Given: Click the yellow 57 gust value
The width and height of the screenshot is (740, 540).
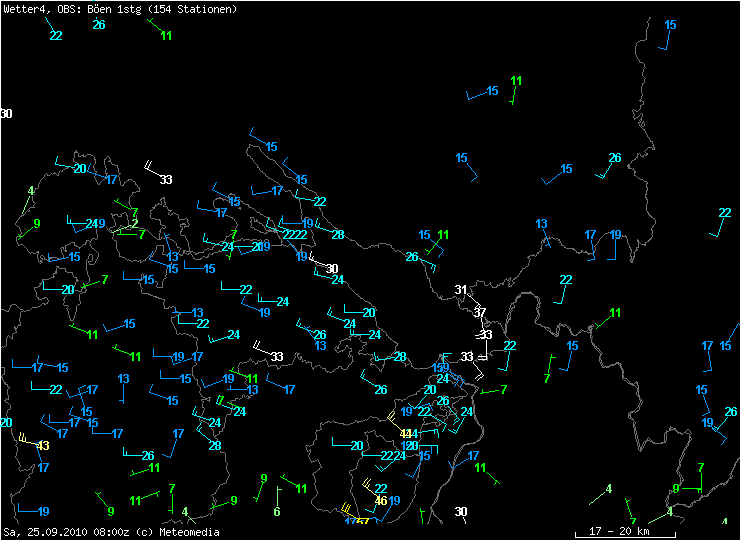Looking at the screenshot, I should pos(362,522).
